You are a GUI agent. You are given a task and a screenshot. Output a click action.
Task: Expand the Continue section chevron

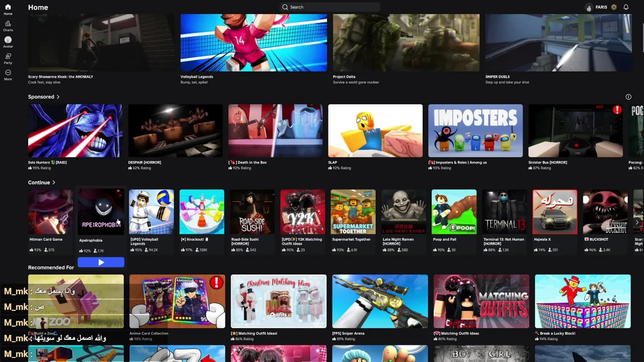click(x=53, y=183)
